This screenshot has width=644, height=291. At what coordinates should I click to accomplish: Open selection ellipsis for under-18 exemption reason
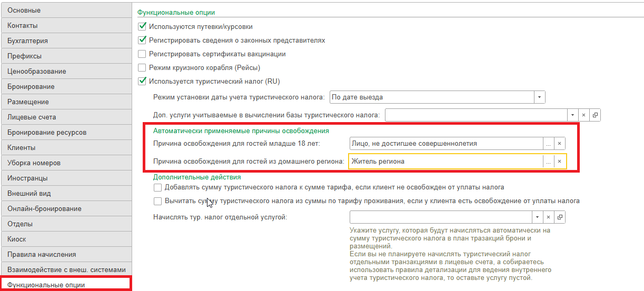[x=548, y=144]
